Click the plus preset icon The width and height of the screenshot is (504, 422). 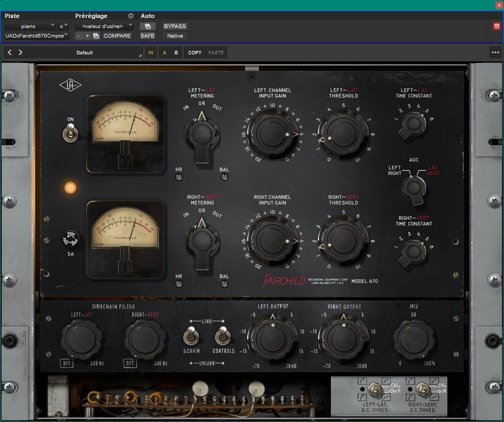pos(87,36)
